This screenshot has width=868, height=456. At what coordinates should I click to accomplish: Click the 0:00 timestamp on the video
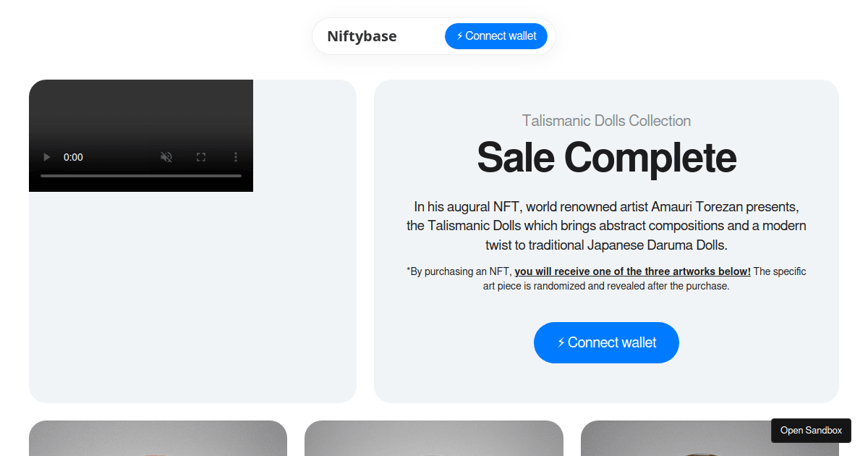(73, 156)
